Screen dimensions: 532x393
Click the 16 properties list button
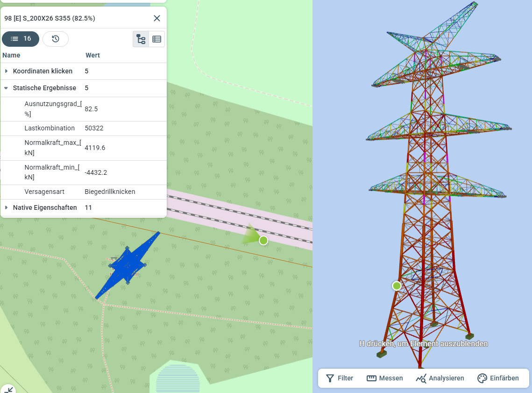21,39
